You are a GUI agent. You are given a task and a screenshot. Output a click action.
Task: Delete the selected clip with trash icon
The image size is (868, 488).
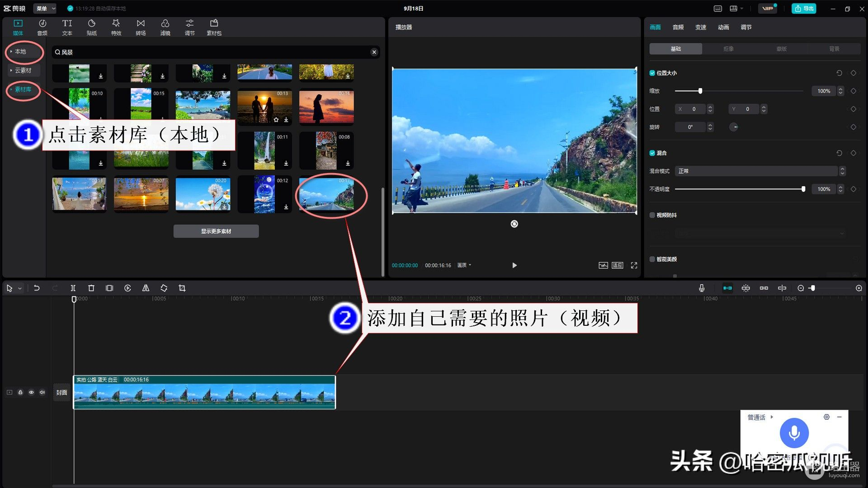pyautogui.click(x=91, y=288)
